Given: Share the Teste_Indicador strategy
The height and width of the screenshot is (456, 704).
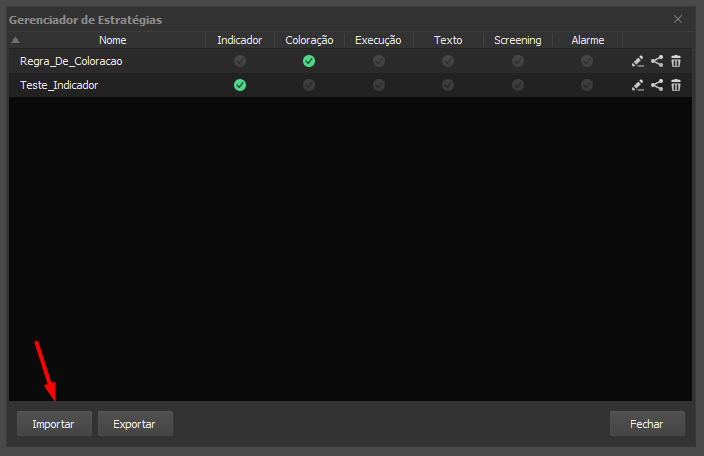Looking at the screenshot, I should point(657,85).
